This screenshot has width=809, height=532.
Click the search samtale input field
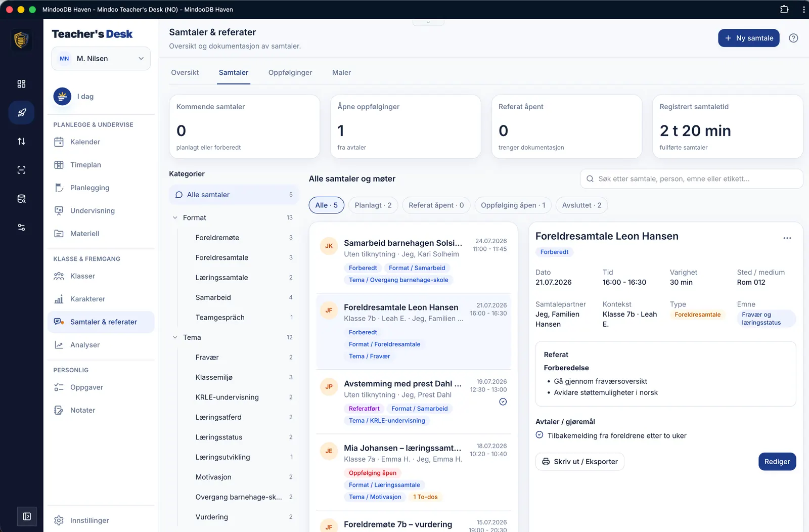(x=691, y=179)
